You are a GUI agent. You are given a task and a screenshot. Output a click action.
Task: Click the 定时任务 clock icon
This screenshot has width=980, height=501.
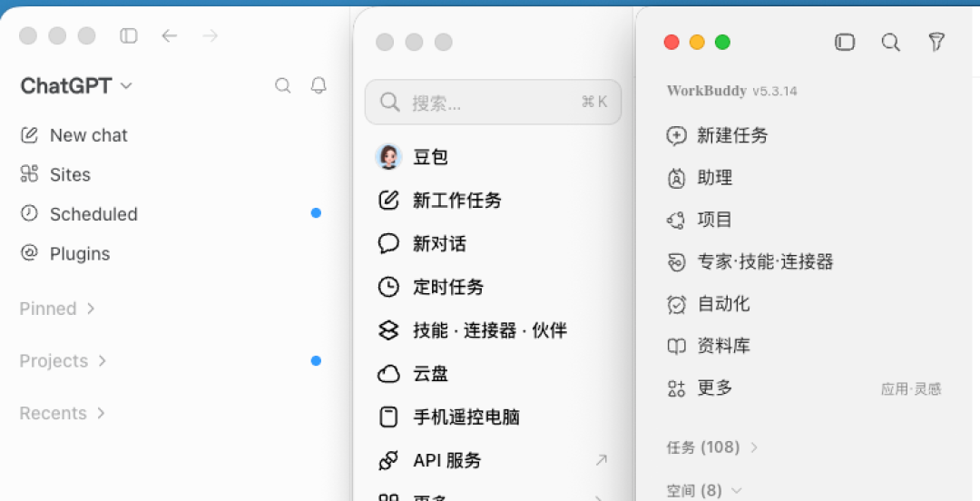point(388,287)
